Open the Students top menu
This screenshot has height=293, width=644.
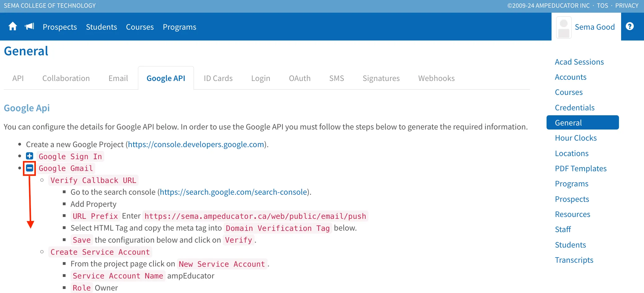[101, 27]
